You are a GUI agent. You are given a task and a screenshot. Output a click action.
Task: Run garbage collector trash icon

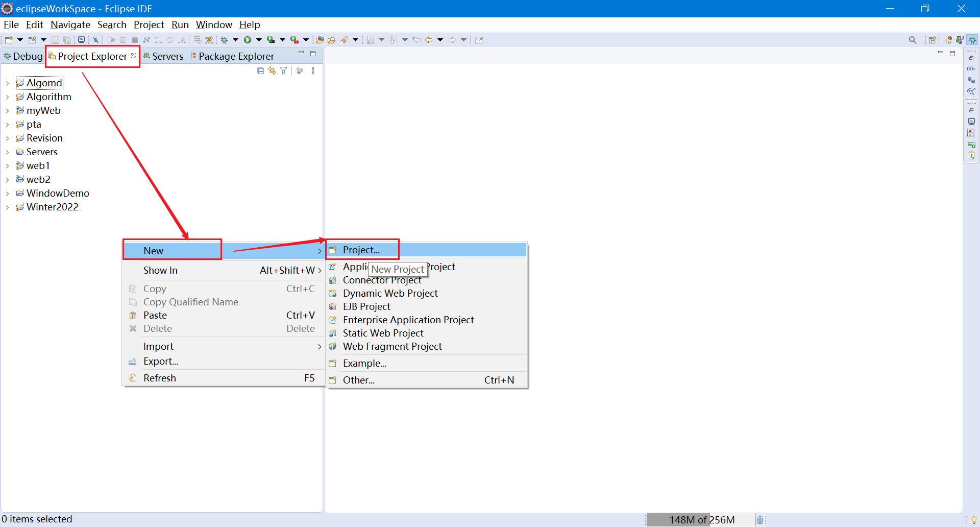click(x=760, y=520)
